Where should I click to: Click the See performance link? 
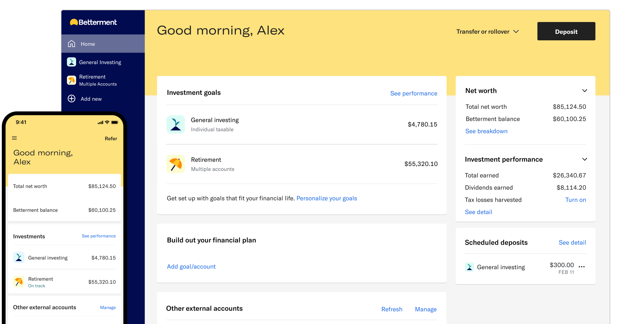click(x=414, y=93)
